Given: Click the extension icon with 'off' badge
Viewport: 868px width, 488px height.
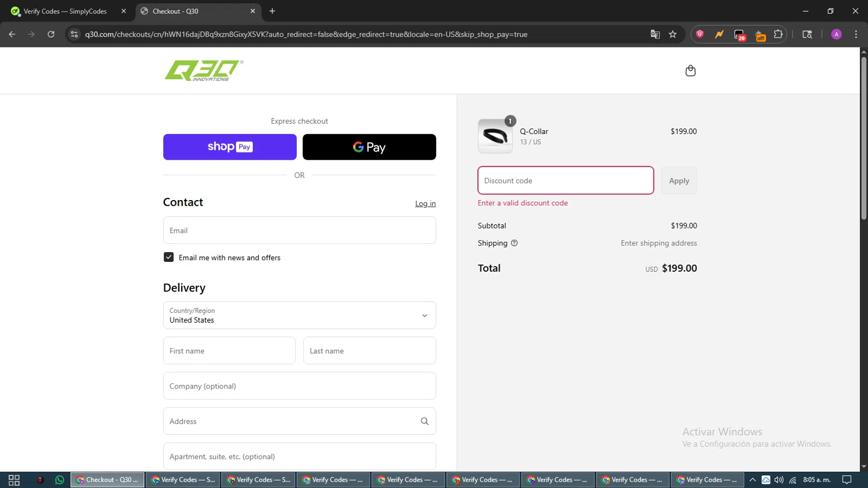Looking at the screenshot, I should (x=760, y=35).
